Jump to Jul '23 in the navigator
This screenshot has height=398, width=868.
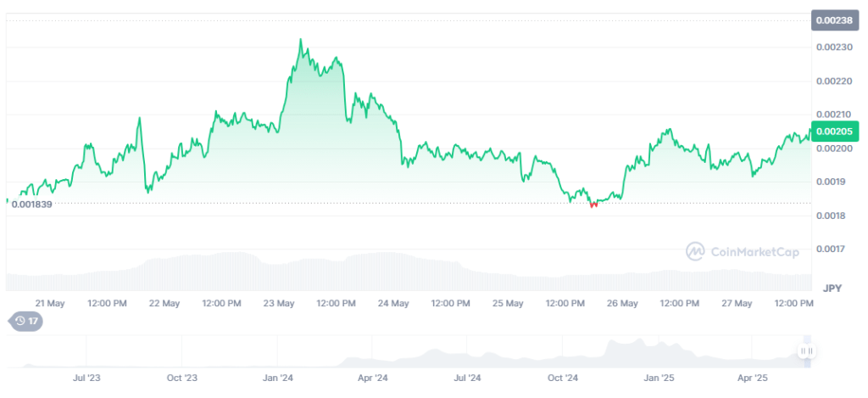point(86,377)
